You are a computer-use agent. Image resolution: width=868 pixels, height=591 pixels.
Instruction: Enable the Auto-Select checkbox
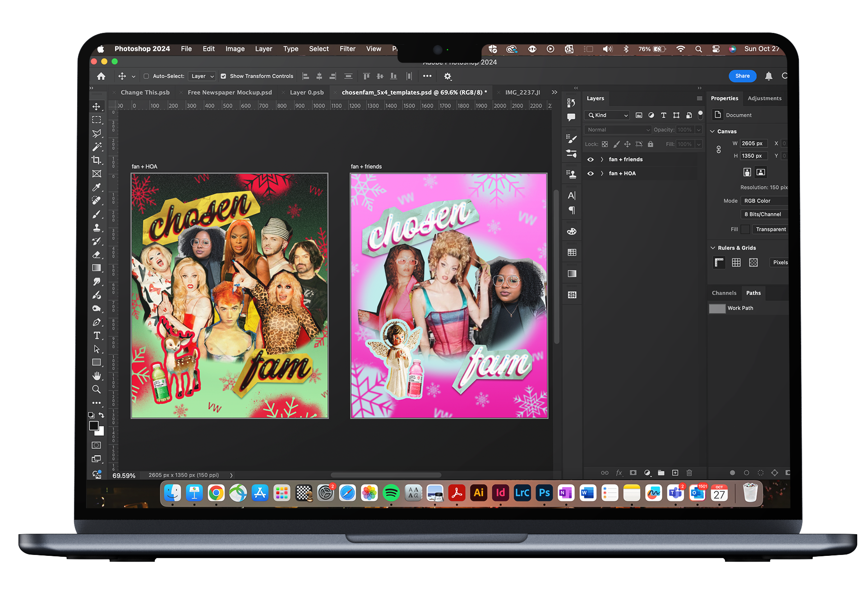coord(146,76)
